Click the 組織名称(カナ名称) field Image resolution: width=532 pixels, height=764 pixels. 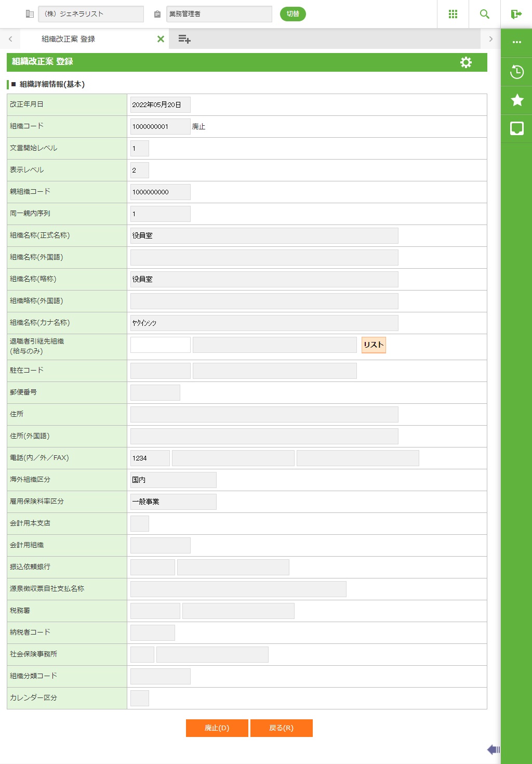point(264,323)
